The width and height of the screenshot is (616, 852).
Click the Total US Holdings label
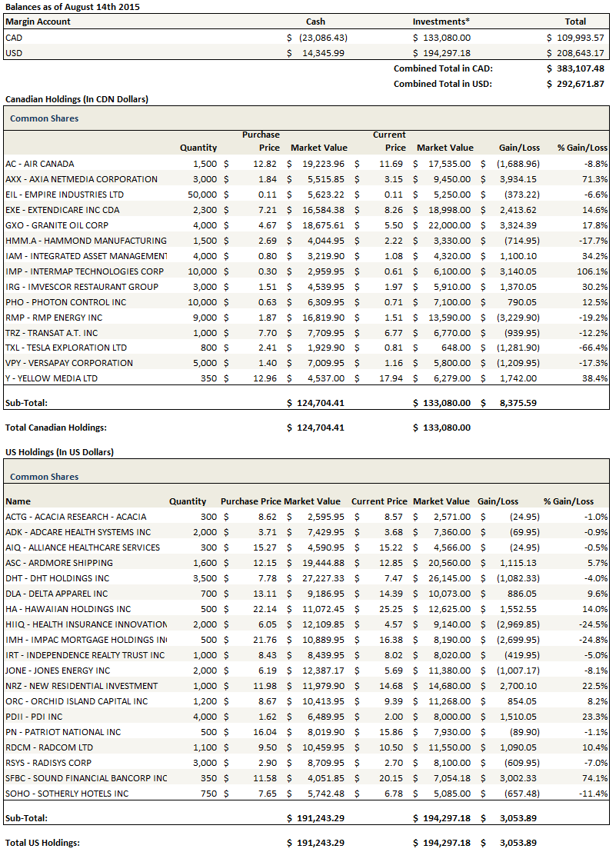(x=42, y=843)
